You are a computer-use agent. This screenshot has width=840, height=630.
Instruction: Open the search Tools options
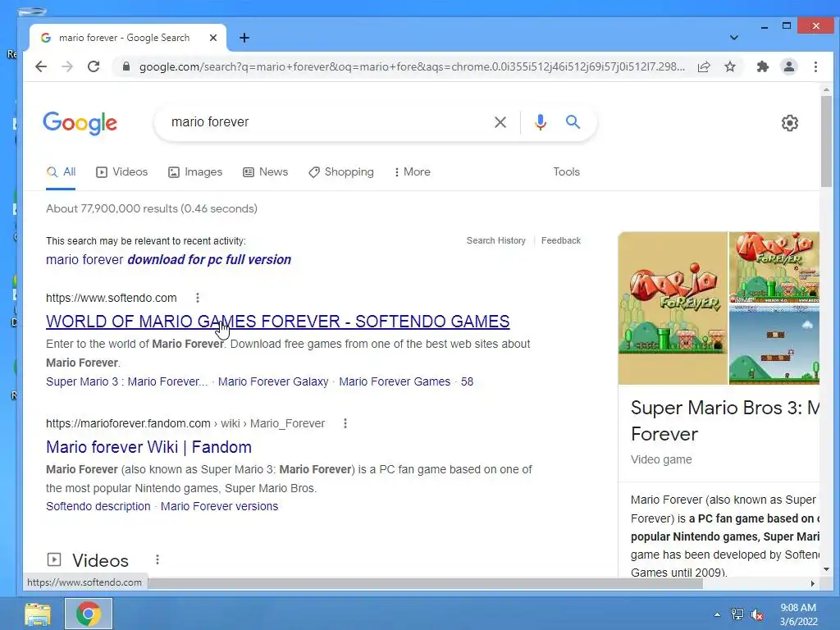point(566,172)
